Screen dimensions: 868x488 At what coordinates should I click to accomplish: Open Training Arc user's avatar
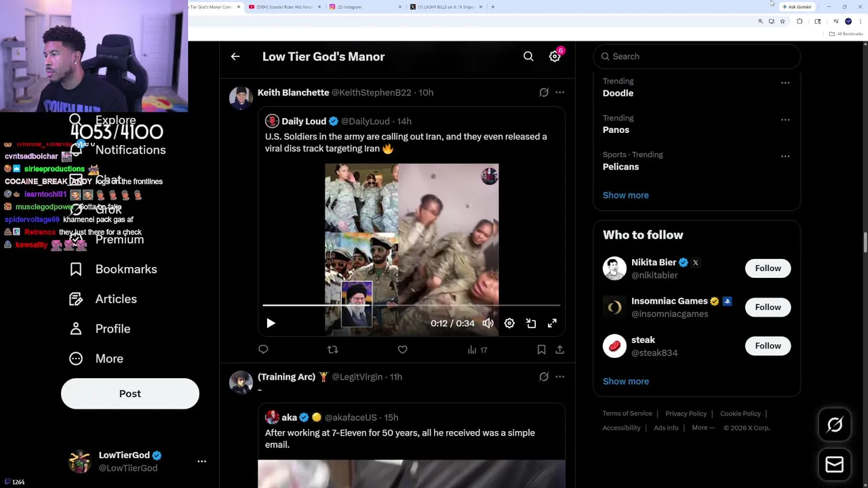point(241,382)
